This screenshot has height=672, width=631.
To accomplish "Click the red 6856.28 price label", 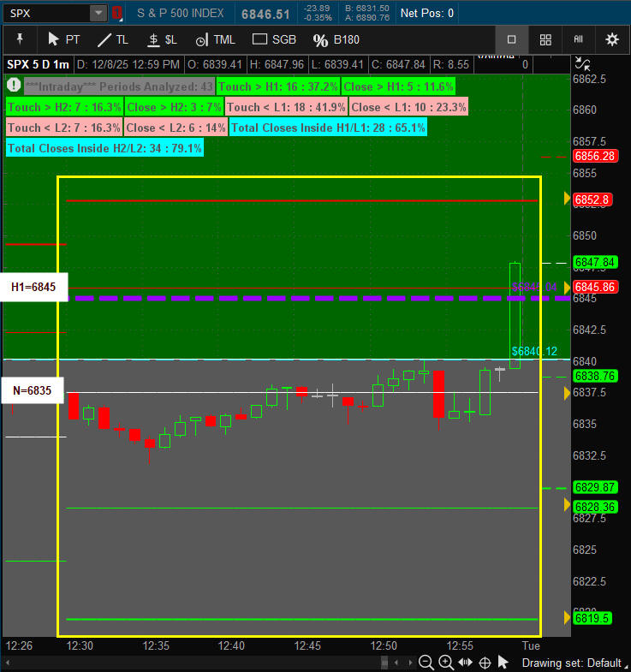I will click(x=595, y=156).
